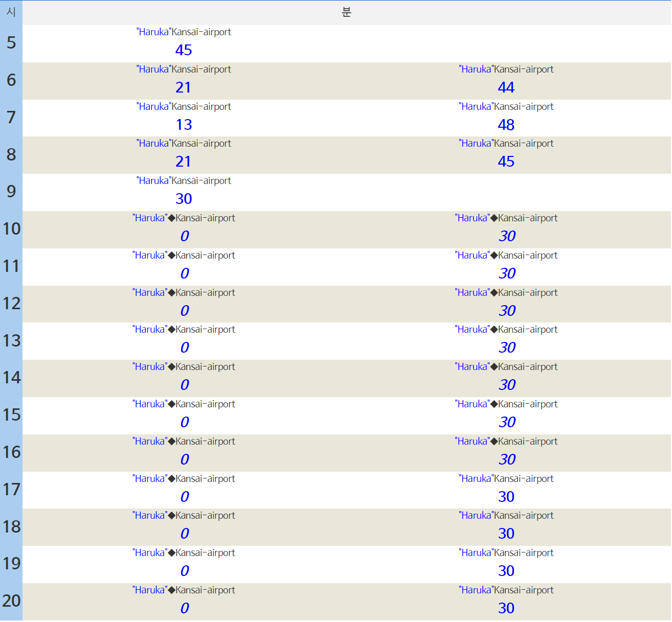
Task: Select the 30 minute departure in hour 13
Action: 507,348
